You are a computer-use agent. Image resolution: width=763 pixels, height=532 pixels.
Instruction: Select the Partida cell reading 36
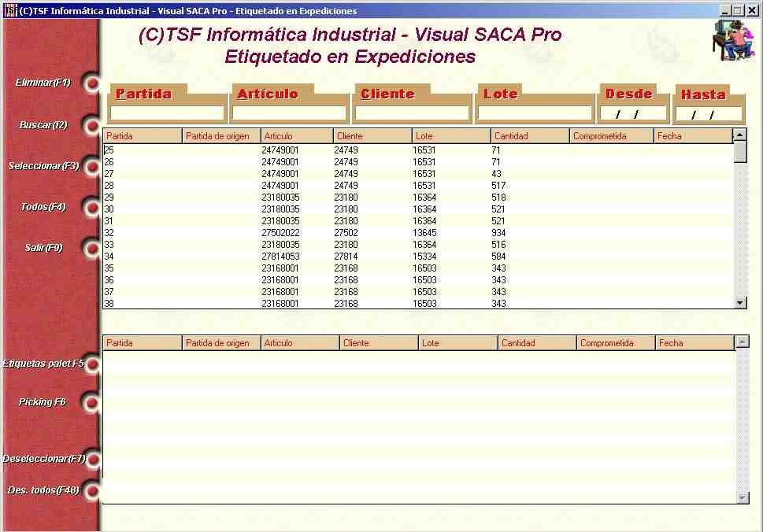click(109, 280)
